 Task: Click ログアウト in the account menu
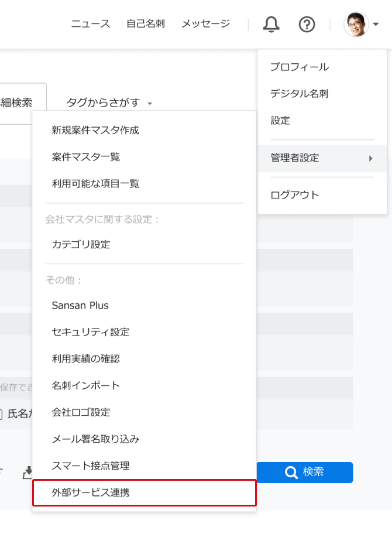[295, 195]
